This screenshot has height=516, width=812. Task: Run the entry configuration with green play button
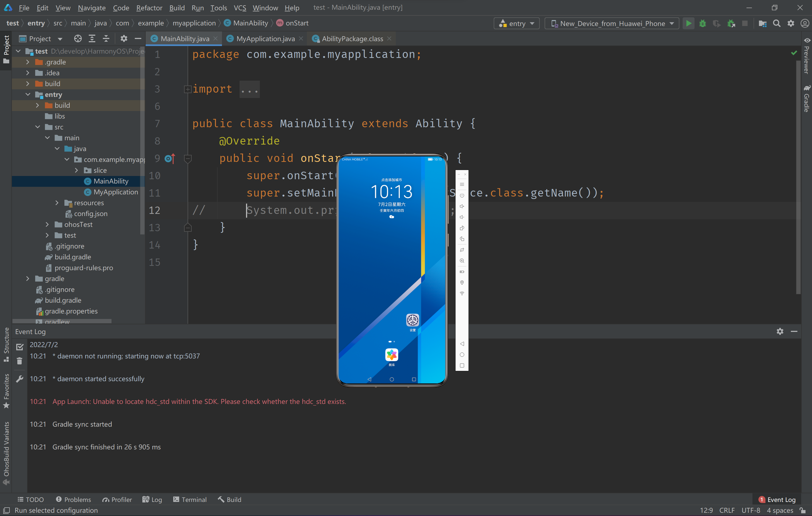pyautogui.click(x=688, y=23)
